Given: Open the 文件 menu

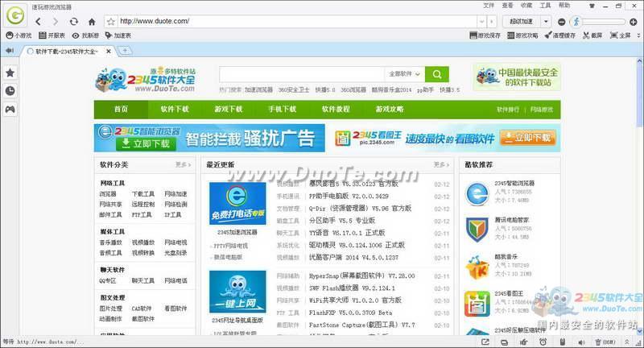Looking at the screenshot, I should click(x=489, y=6).
